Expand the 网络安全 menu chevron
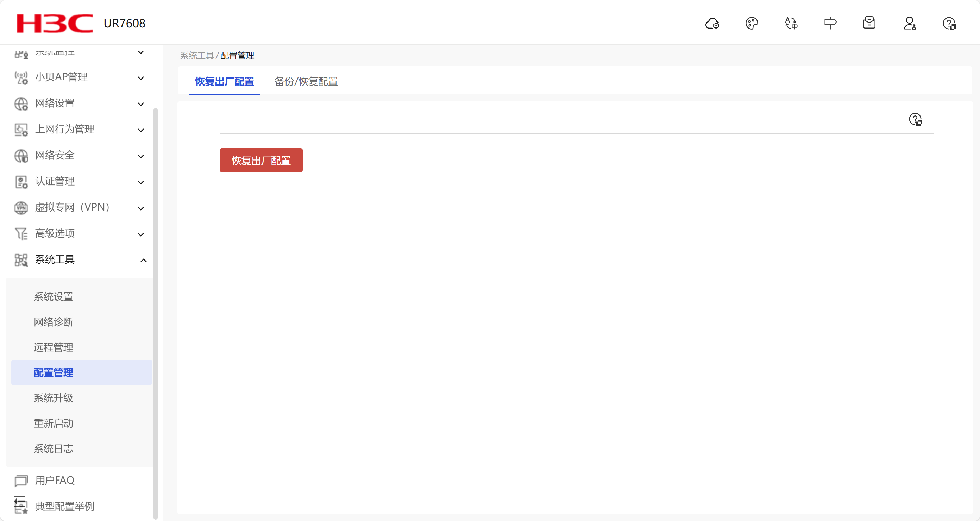Viewport: 980px width, 521px height. 141,156
